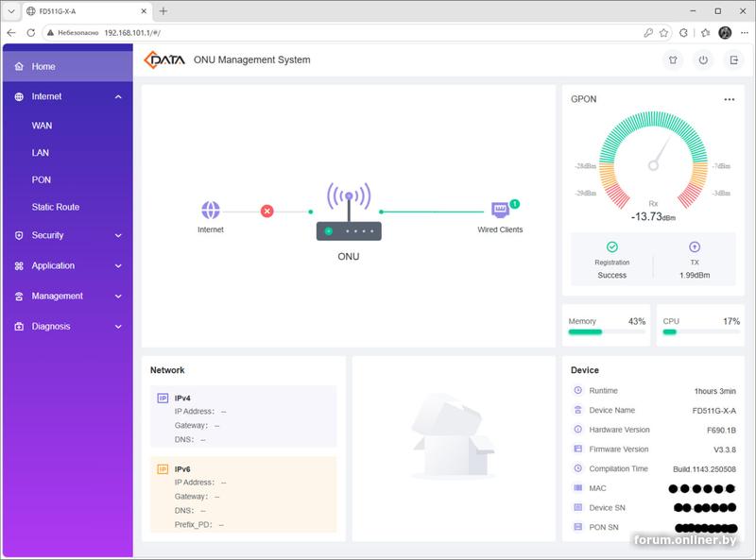Click the ONU router device icon
Viewport: 756px width, 560px height.
(x=349, y=212)
